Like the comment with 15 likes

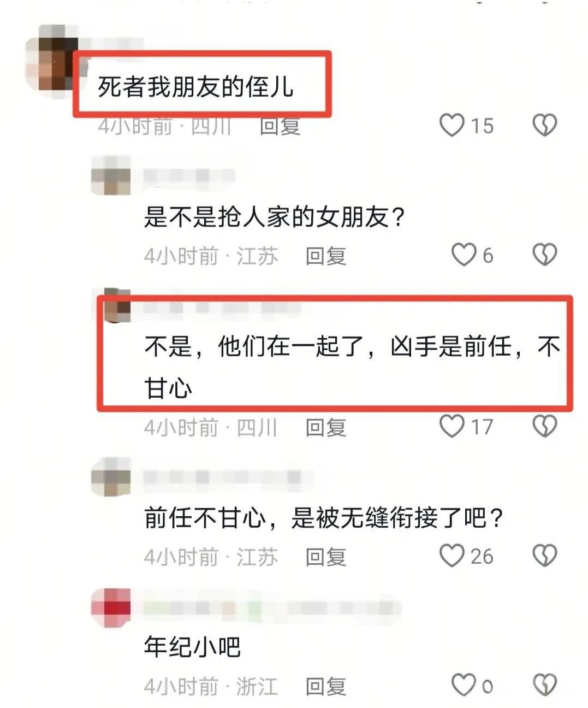click(452, 125)
